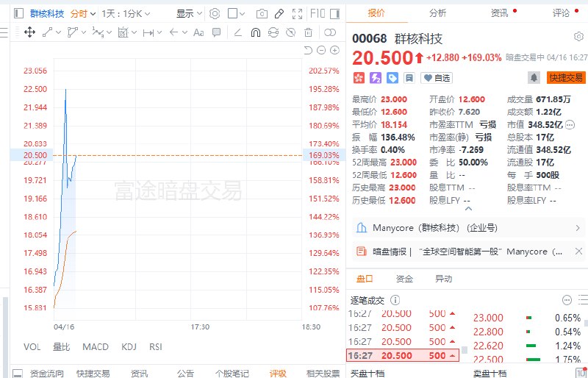
Task: Enter fullscreen chart mode
Action: pos(297,14)
